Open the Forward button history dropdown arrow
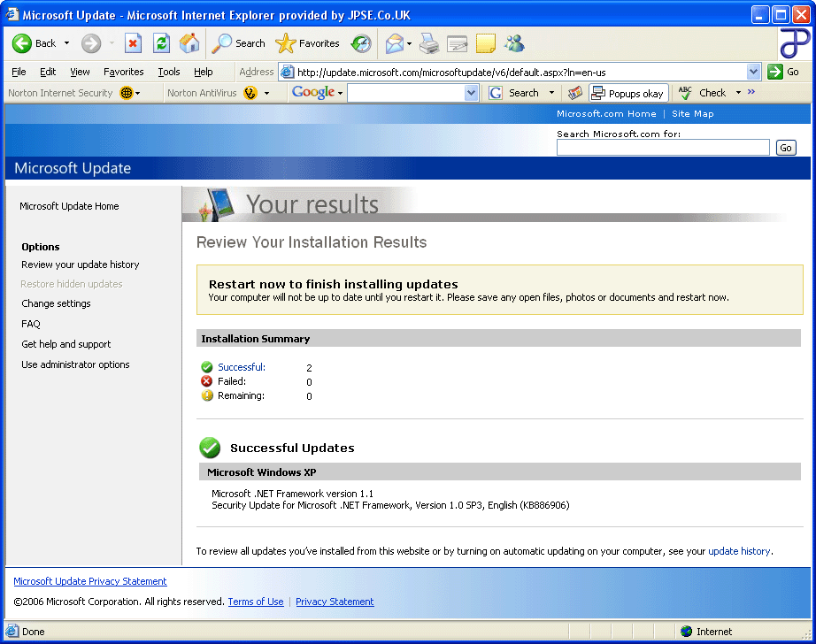 pyautogui.click(x=112, y=43)
